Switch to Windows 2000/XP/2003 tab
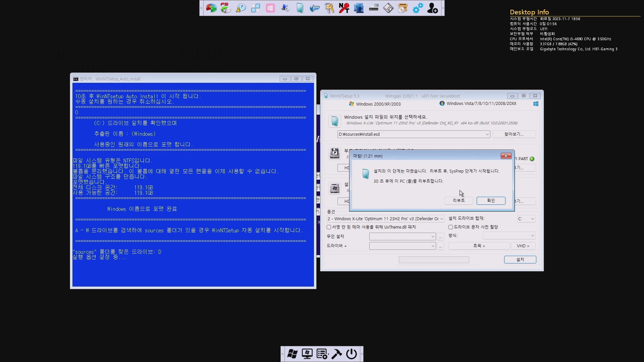The width and height of the screenshot is (644, 362). (378, 104)
